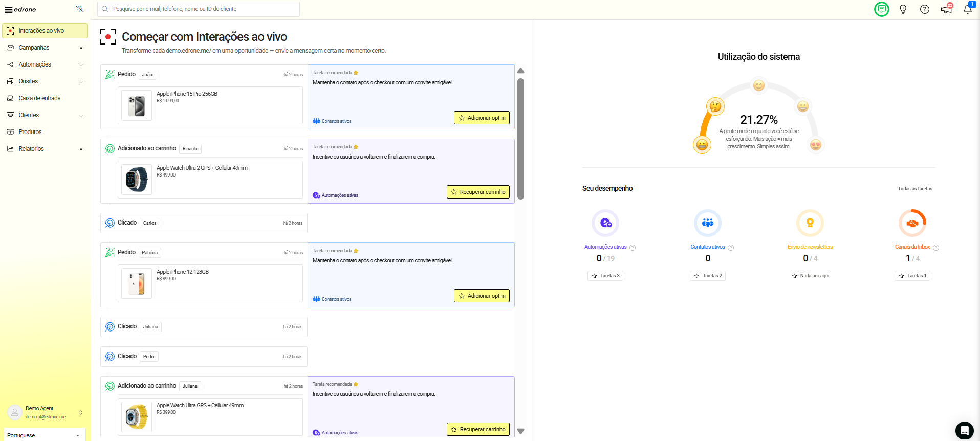Image resolution: width=980 pixels, height=441 pixels.
Task: Click the grinning emoji at gauge start
Action: point(702,145)
